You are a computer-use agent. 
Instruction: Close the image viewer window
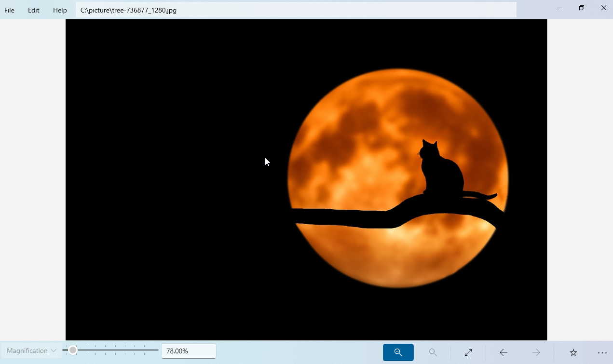coord(603,8)
